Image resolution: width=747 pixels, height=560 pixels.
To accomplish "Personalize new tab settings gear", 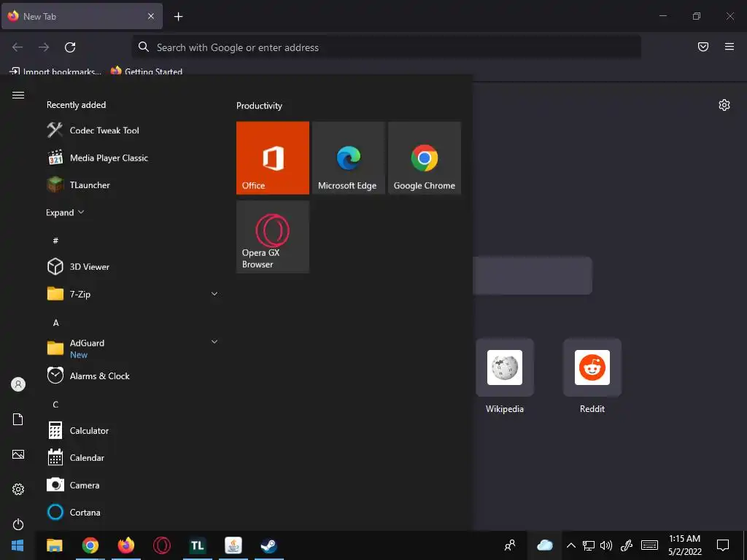I will coord(724,105).
